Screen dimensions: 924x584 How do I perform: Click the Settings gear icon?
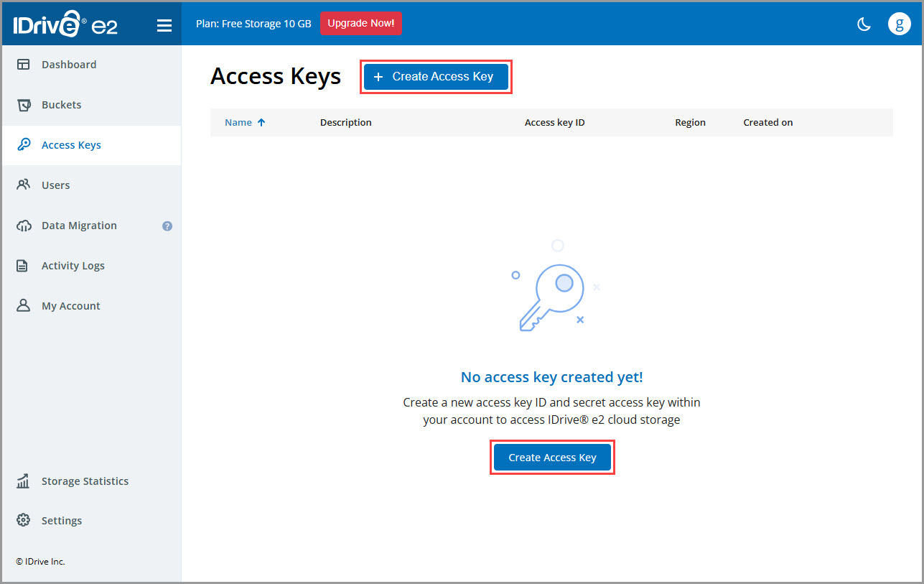point(24,520)
